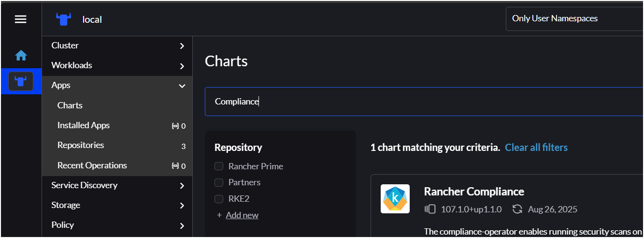Check the Partners repository filter
Image resolution: width=644 pixels, height=238 pixels.
(219, 182)
